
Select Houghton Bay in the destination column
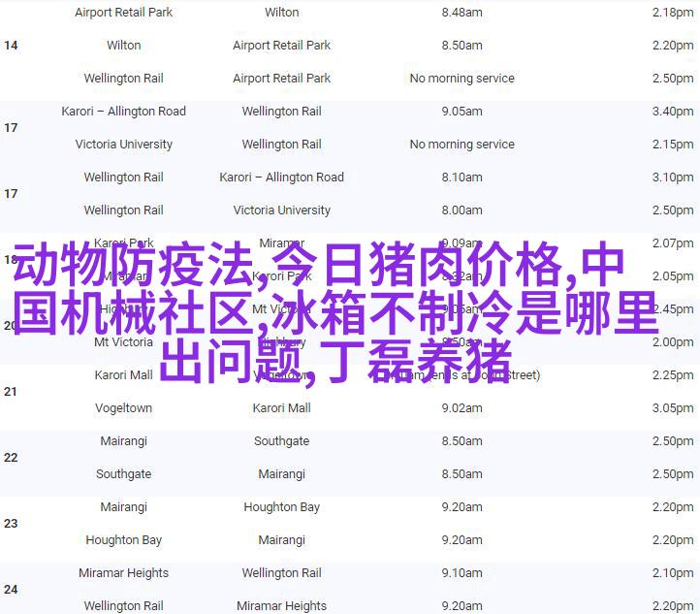(x=281, y=507)
